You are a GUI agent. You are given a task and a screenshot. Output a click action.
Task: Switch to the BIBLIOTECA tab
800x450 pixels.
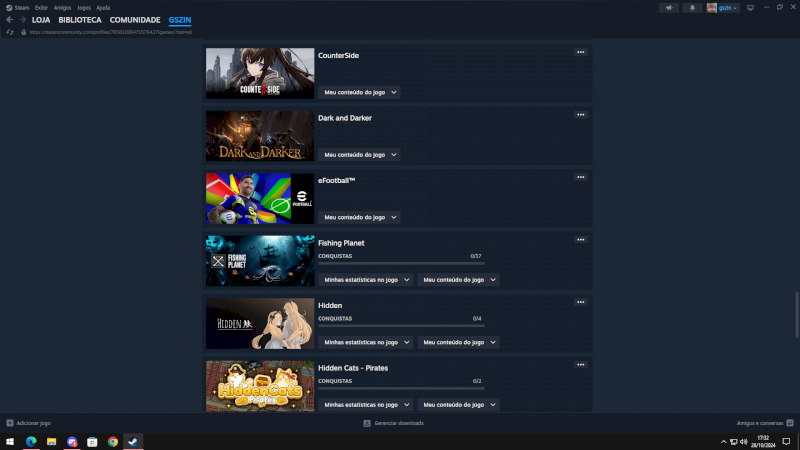[80, 20]
